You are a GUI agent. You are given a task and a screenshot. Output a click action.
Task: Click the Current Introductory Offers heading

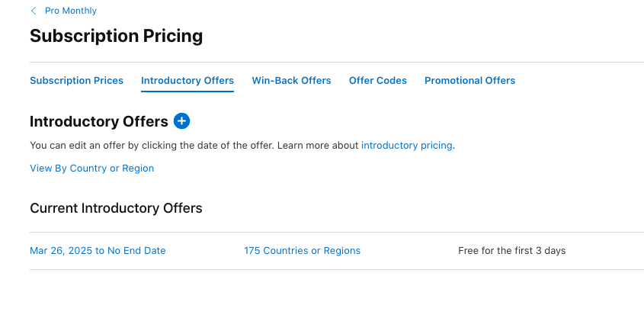pyautogui.click(x=117, y=208)
